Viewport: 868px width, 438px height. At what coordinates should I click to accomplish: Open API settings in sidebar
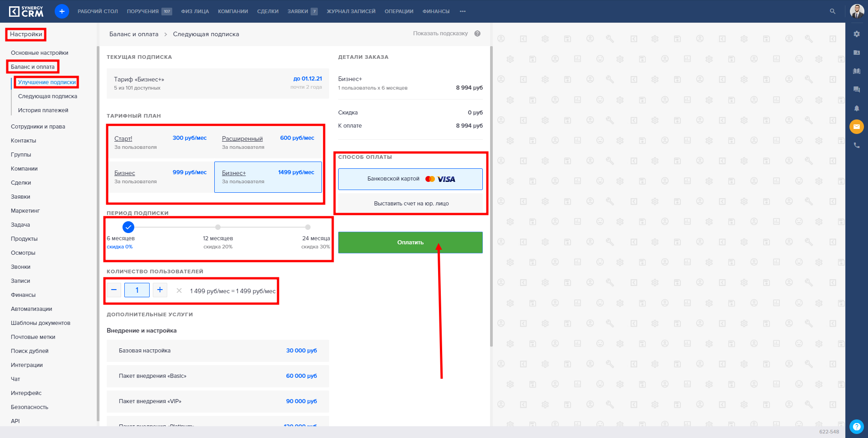coord(15,421)
